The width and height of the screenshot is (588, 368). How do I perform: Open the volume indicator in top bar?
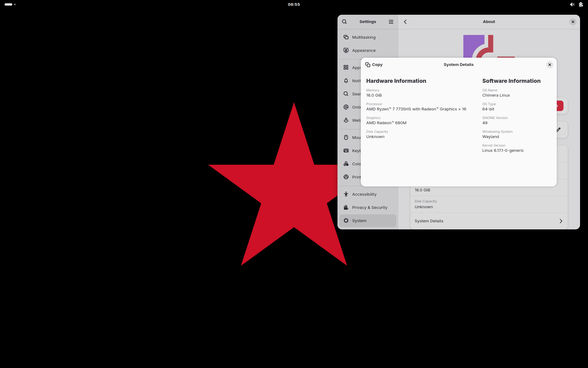(x=572, y=4)
